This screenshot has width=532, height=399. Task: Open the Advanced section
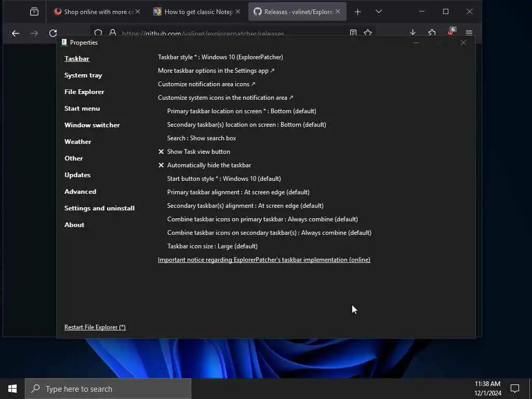click(80, 191)
